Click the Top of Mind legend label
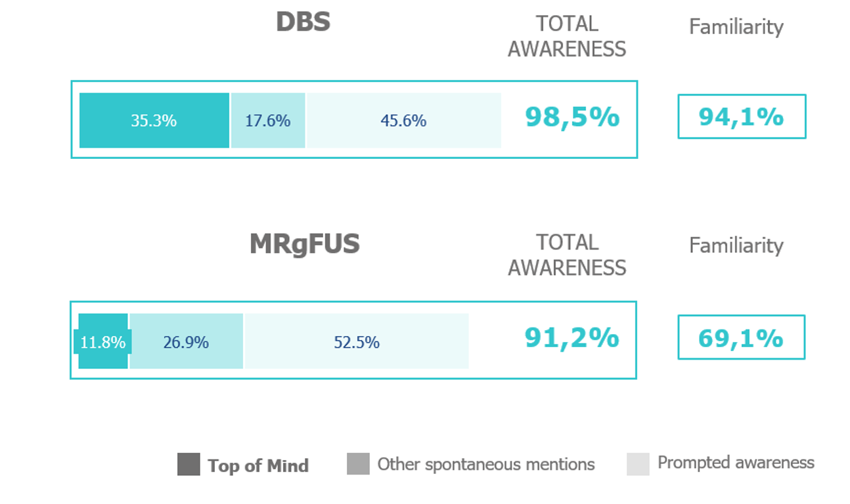Image resolution: width=850 pixels, height=504 pixels. tap(258, 466)
